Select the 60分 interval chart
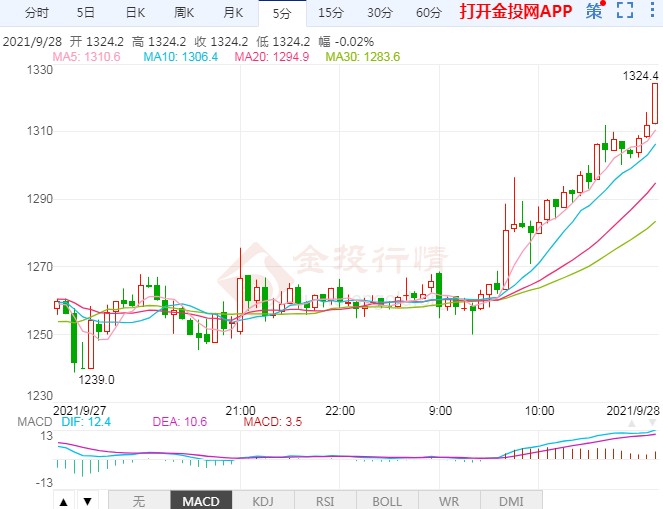The height and width of the screenshot is (509, 663). pyautogui.click(x=428, y=13)
